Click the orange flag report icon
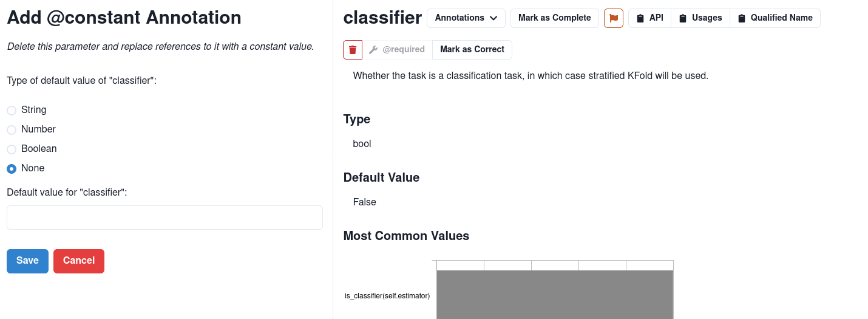 [x=613, y=18]
